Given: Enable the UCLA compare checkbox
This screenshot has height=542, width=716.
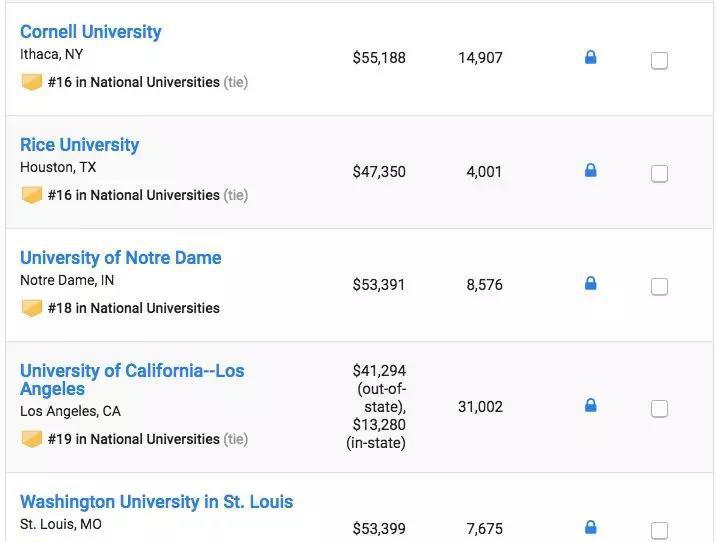Looking at the screenshot, I should tap(659, 409).
